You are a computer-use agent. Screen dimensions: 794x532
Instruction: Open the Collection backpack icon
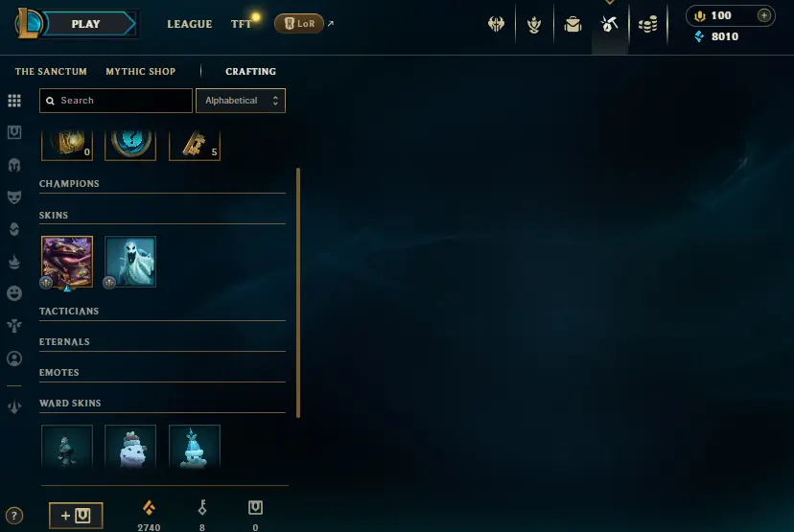point(572,24)
